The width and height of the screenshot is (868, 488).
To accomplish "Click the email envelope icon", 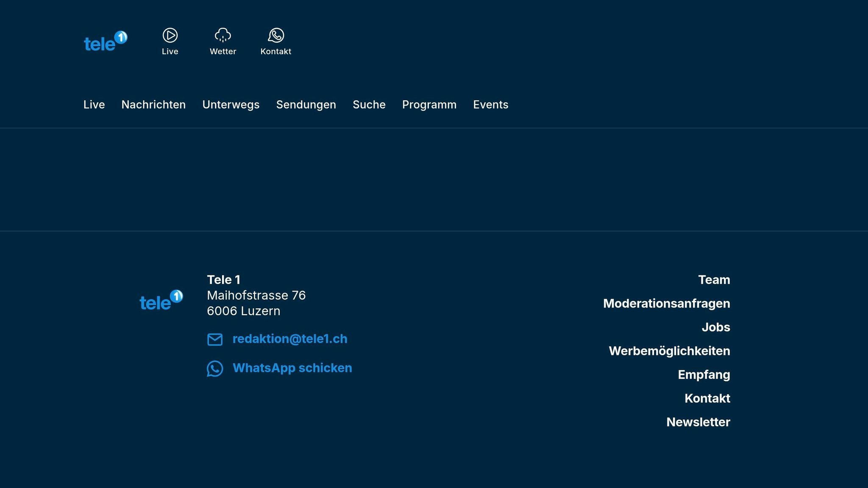I will pyautogui.click(x=215, y=339).
